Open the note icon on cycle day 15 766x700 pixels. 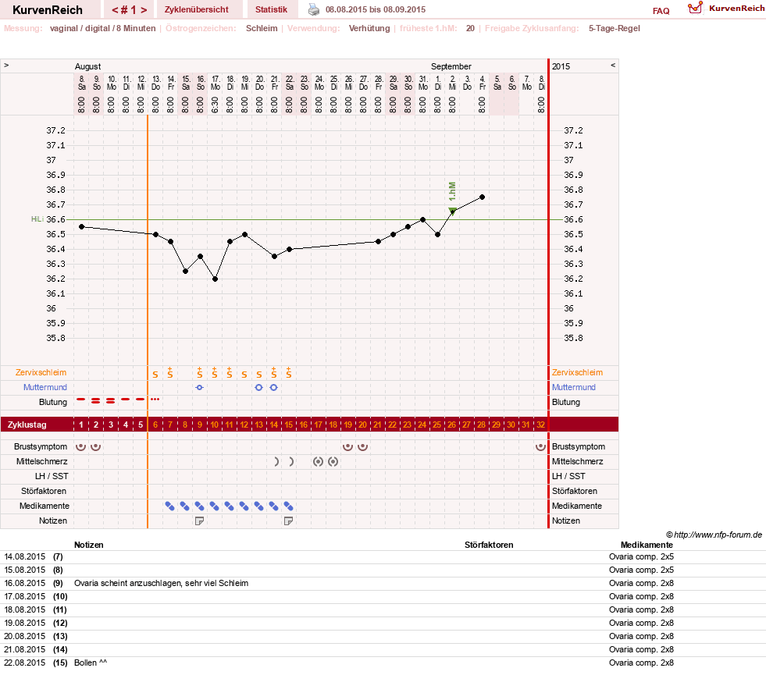tap(288, 521)
